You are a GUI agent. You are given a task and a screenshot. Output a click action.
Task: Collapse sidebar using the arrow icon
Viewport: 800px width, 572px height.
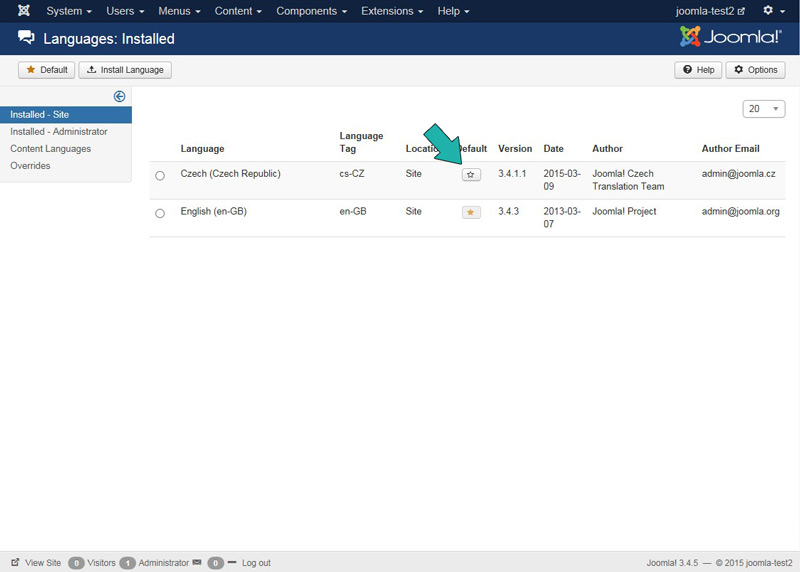click(x=120, y=97)
